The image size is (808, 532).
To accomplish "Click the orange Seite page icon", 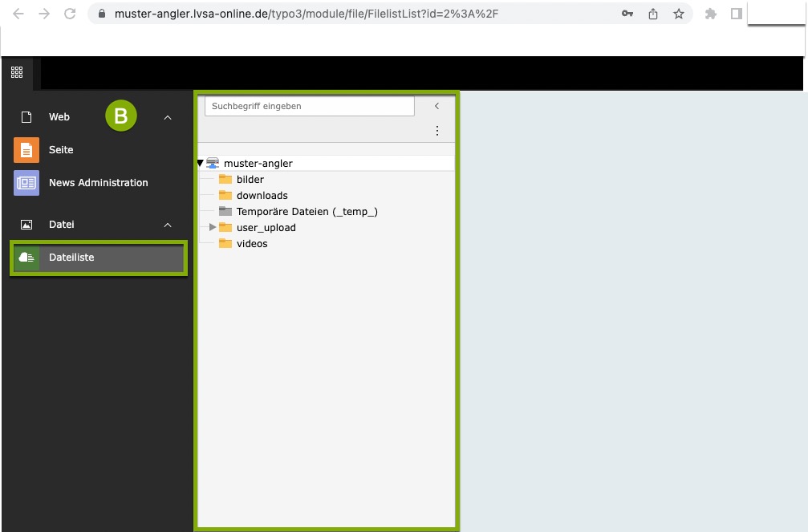I will [x=26, y=150].
